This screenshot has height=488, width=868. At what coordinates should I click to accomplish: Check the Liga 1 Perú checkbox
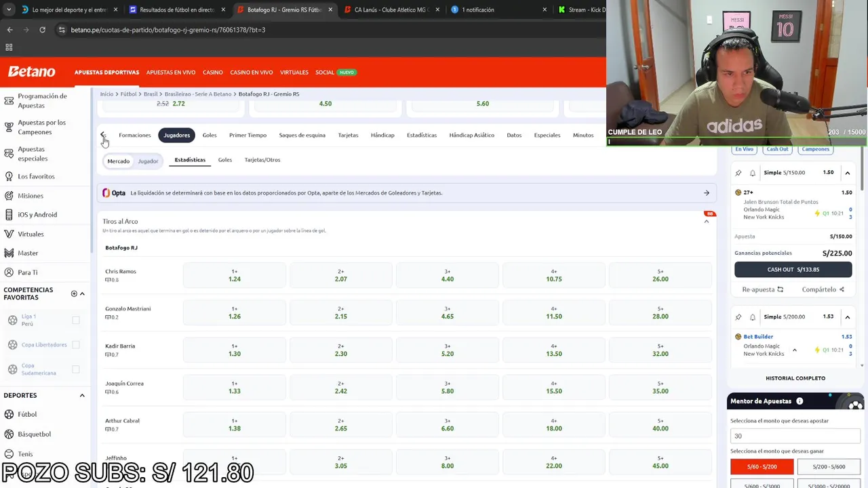click(x=76, y=320)
